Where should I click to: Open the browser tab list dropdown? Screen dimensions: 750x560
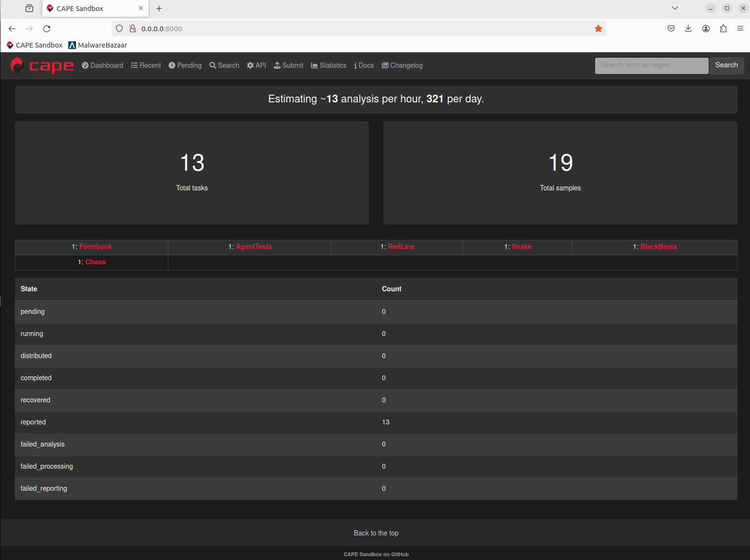pos(675,8)
